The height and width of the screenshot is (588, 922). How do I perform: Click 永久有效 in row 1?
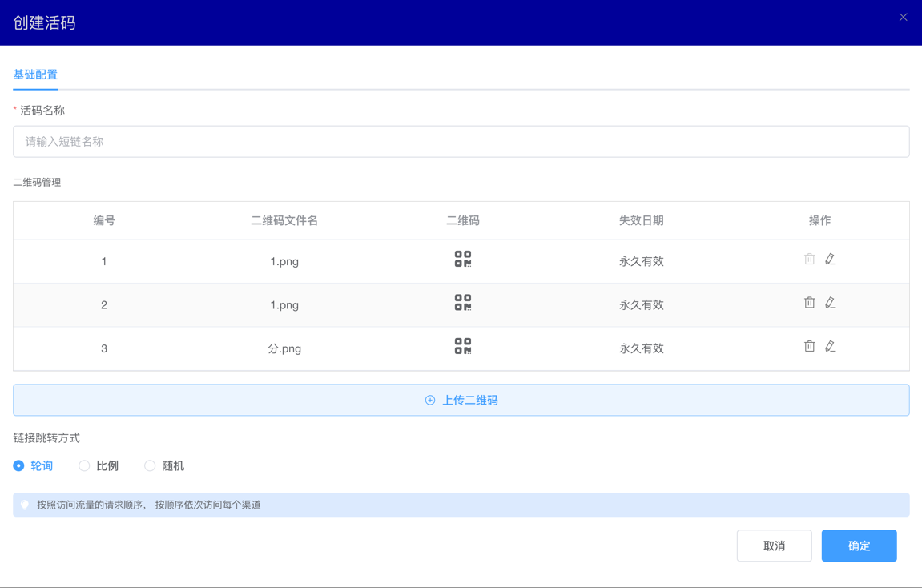coord(642,261)
